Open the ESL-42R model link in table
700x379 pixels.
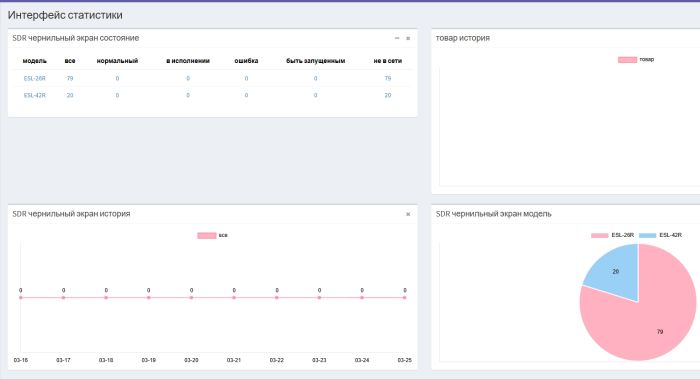click(x=34, y=95)
